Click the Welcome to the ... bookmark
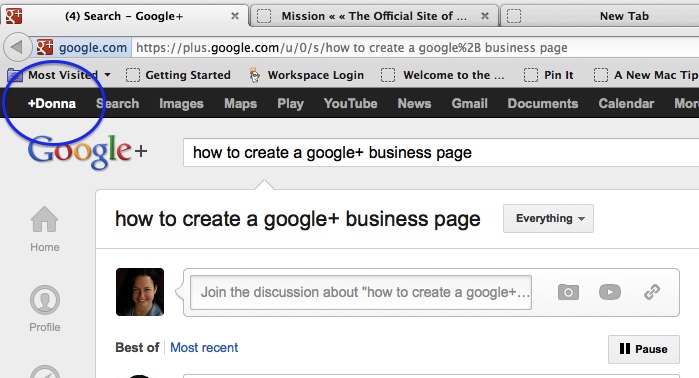The width and height of the screenshot is (699, 378). (x=443, y=75)
